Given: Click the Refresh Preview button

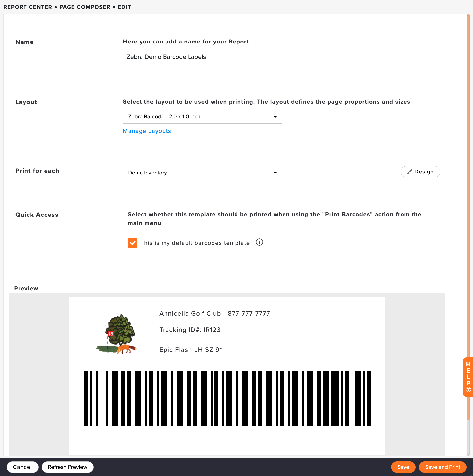Looking at the screenshot, I should pyautogui.click(x=68, y=467).
